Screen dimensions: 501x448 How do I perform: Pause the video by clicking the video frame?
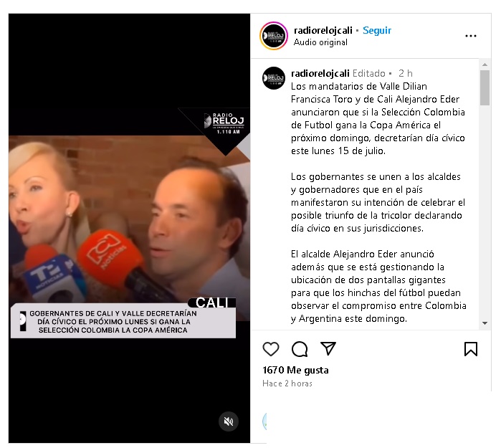point(129,228)
